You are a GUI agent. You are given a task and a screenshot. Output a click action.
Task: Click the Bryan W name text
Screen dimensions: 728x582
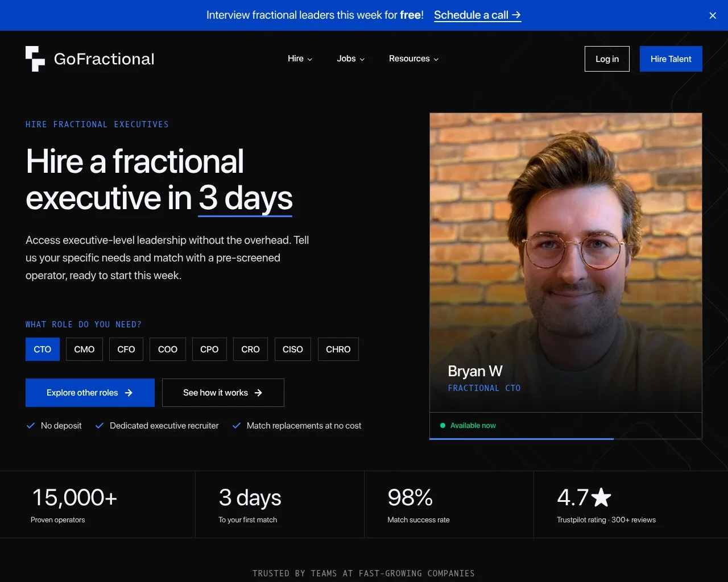(x=475, y=371)
